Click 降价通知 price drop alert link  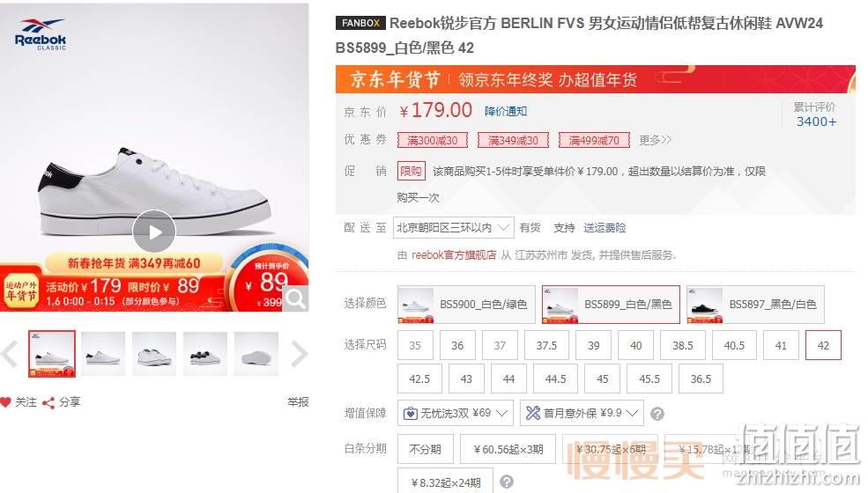point(506,111)
